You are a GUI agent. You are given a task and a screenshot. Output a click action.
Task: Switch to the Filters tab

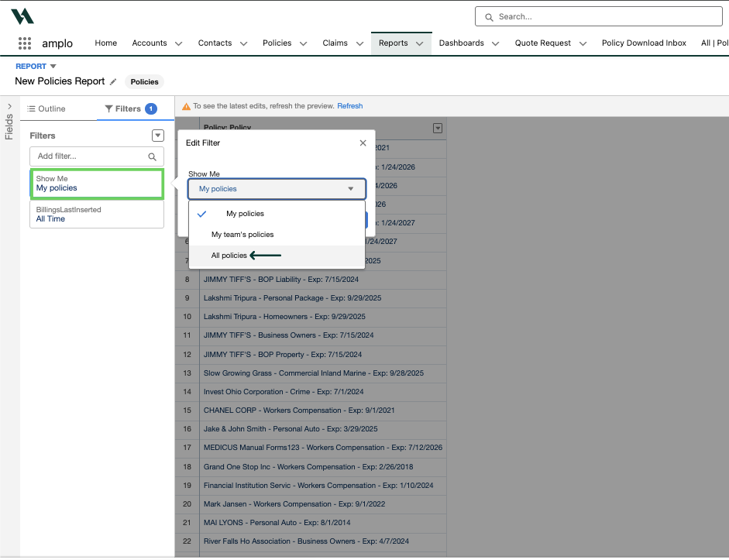pyautogui.click(x=131, y=108)
